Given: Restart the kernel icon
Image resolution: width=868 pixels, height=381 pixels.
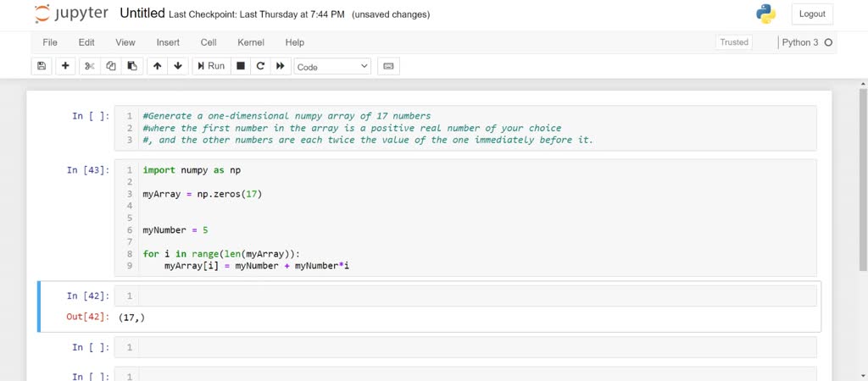Looking at the screenshot, I should tap(260, 66).
